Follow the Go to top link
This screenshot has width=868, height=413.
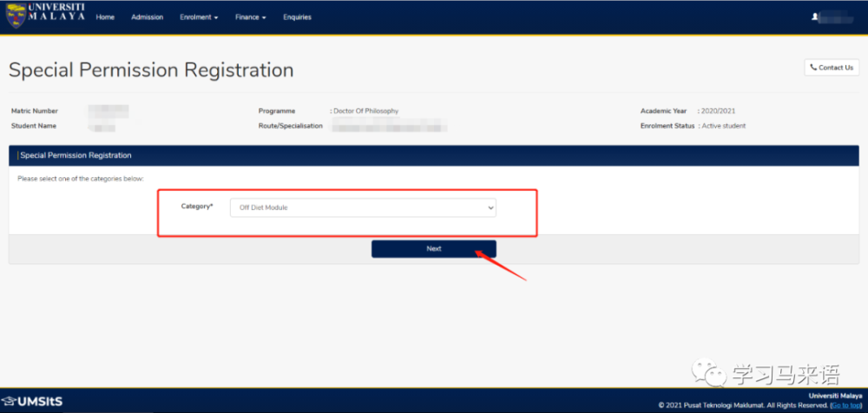846,405
